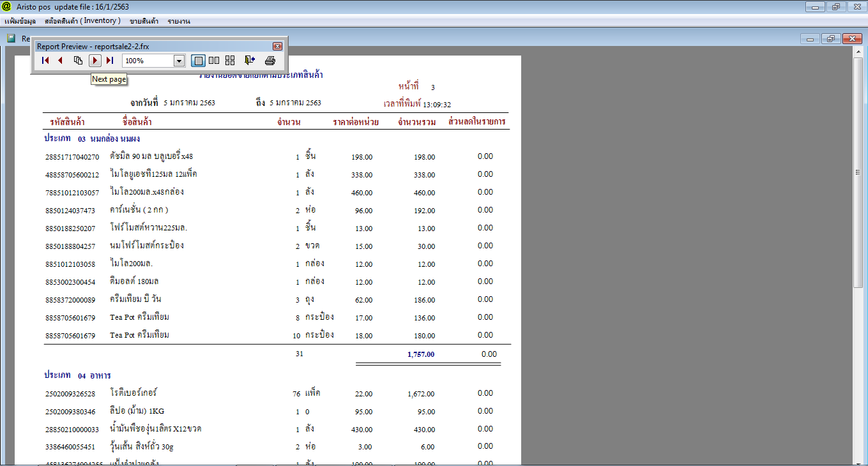Click the vertical scrollbar thumb
This screenshot has height=466, width=868.
click(x=860, y=172)
